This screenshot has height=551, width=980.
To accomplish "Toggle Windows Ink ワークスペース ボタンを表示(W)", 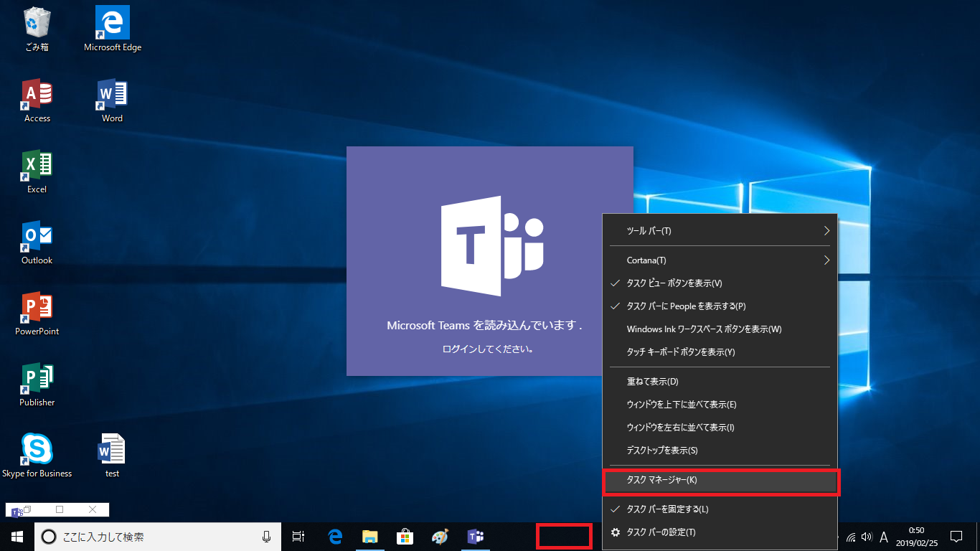I will pyautogui.click(x=720, y=329).
